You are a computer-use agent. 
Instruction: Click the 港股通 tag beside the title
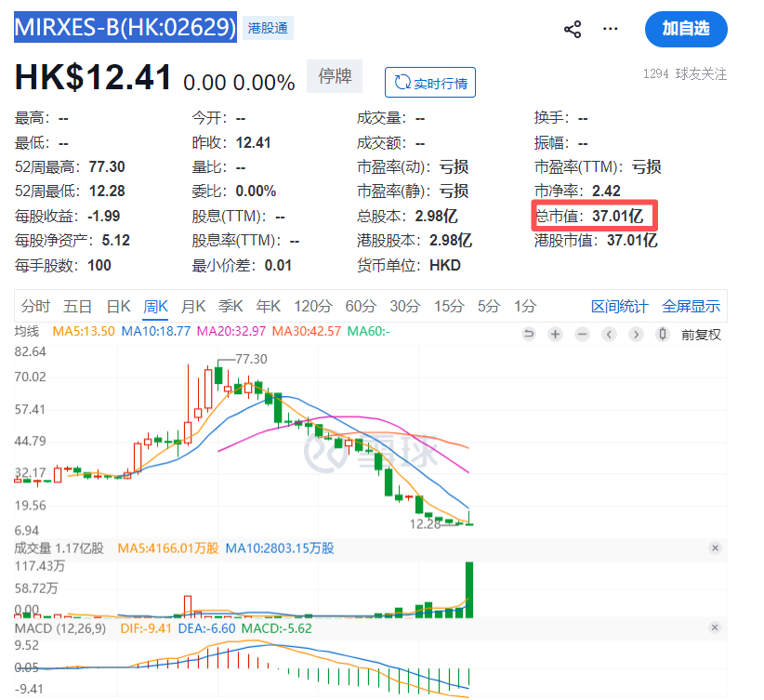(x=269, y=28)
